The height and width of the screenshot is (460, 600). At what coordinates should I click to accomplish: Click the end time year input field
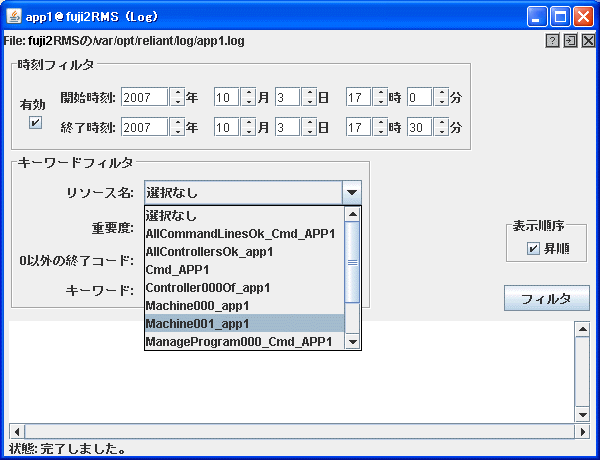[x=144, y=128]
